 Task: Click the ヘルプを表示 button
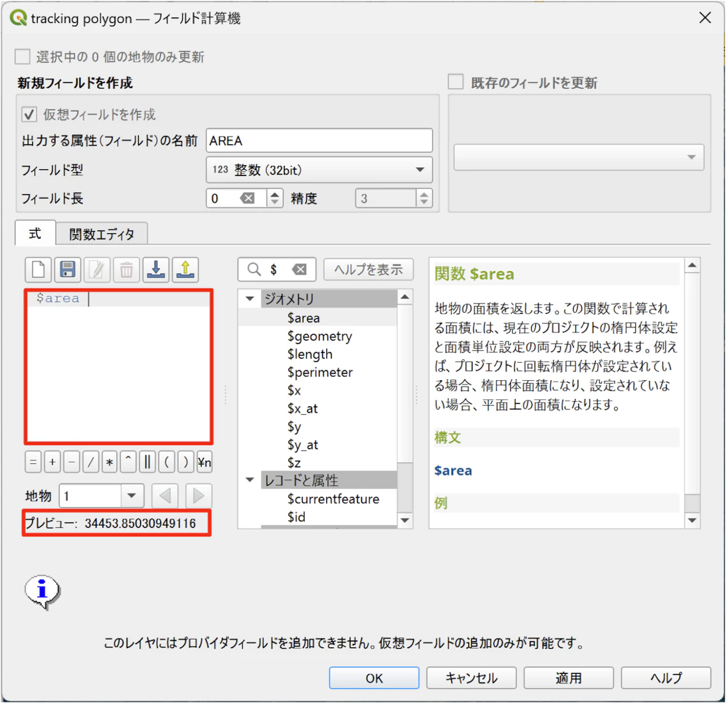368,269
